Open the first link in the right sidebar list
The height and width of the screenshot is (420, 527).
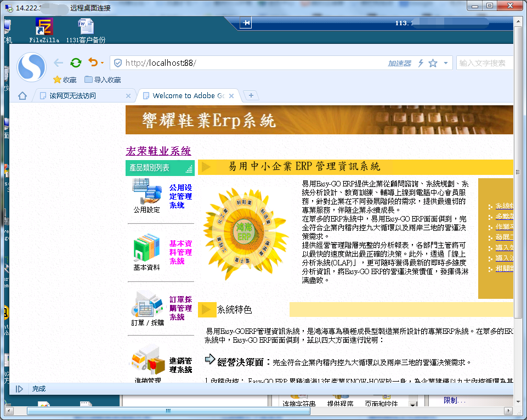[x=504, y=206]
